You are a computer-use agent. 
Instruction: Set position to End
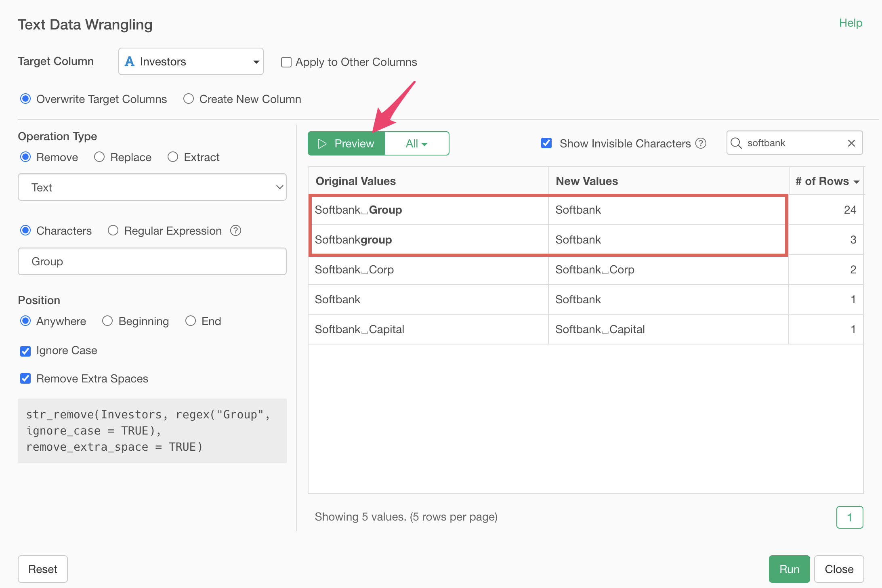point(191,321)
